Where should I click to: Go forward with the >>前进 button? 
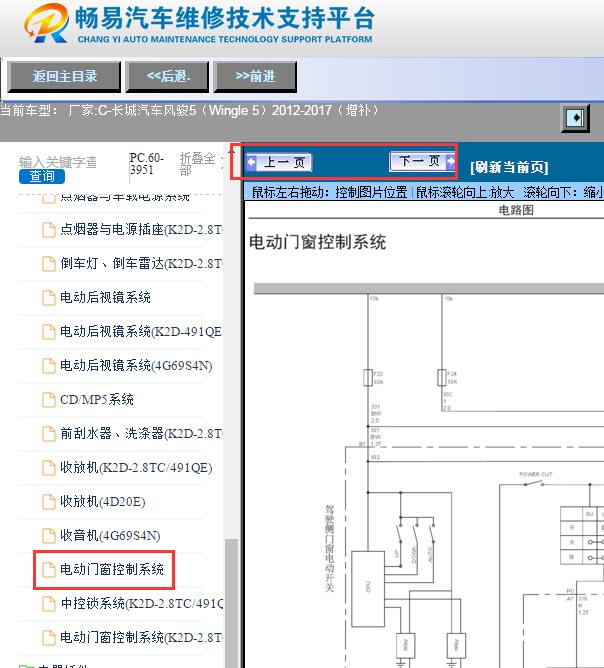click(x=255, y=77)
